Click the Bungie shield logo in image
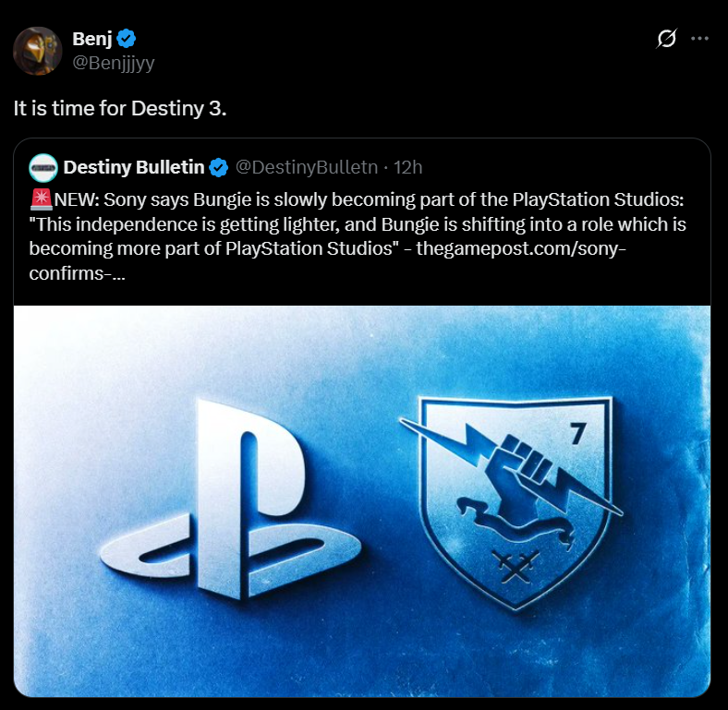Screen dimensions: 728x710 coord(511,502)
